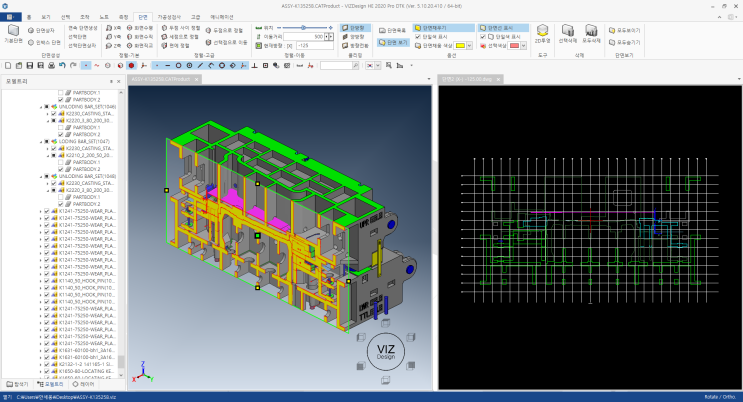Viewport: 743px width, 402px height.
Task: Open the 홈 ribbon tab
Action: 29,17
